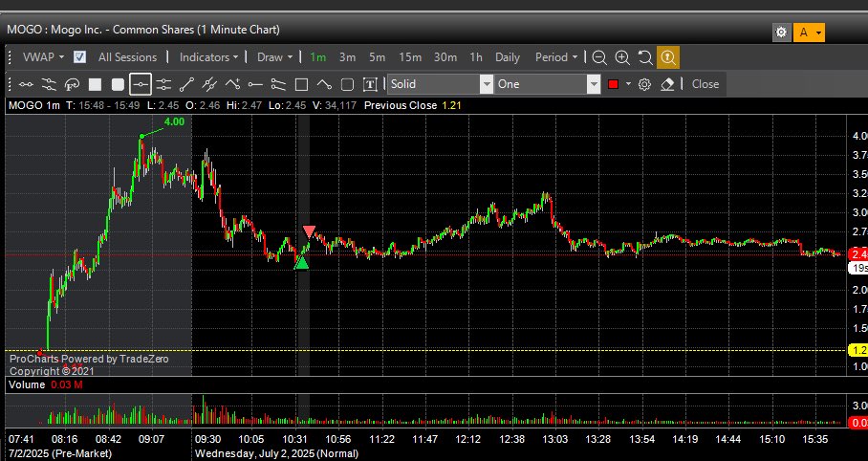Switch to the 30m timeframe
The width and height of the screenshot is (868, 461).
445,57
